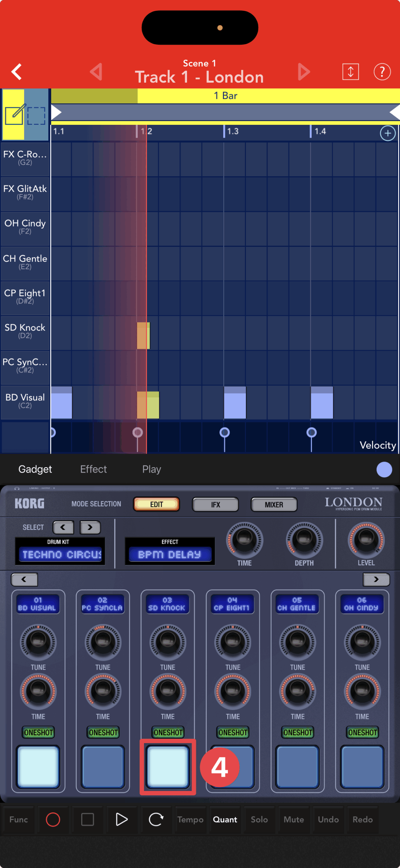
Task: Select the dashed rectangle selection tool
Action: pyautogui.click(x=36, y=115)
